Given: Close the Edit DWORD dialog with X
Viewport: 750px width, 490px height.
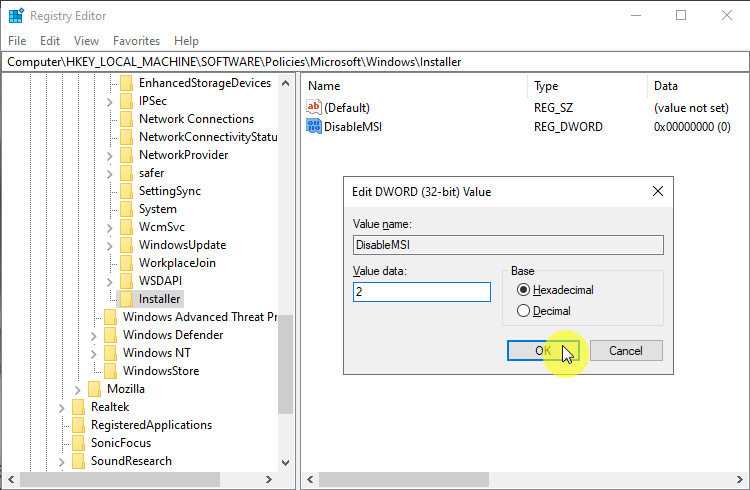Looking at the screenshot, I should pyautogui.click(x=657, y=191).
